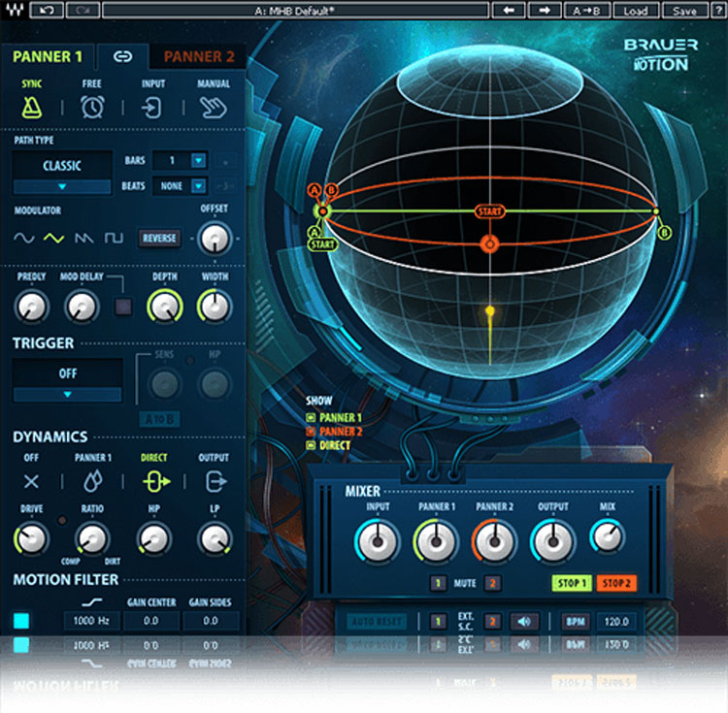Select the Input mode icon
This screenshot has width=728, height=713.
[152, 107]
